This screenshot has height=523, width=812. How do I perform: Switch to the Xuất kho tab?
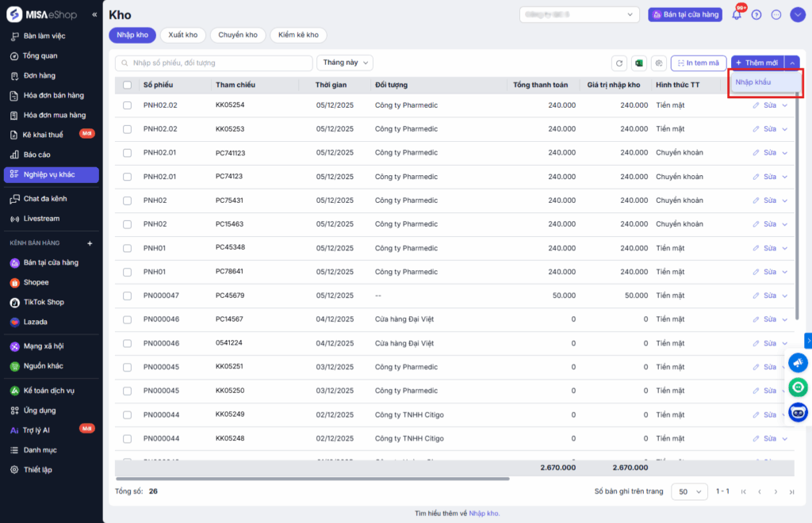tap(182, 35)
